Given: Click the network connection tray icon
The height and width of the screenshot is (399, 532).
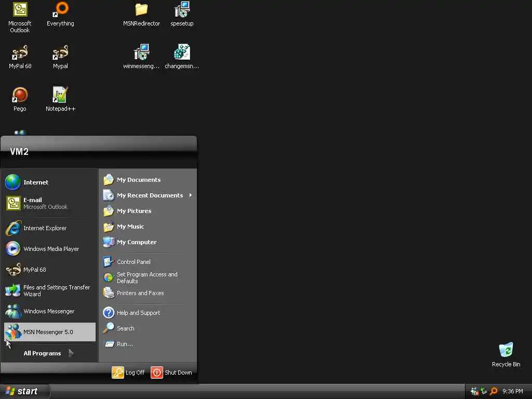Looking at the screenshot, I should tap(484, 391).
